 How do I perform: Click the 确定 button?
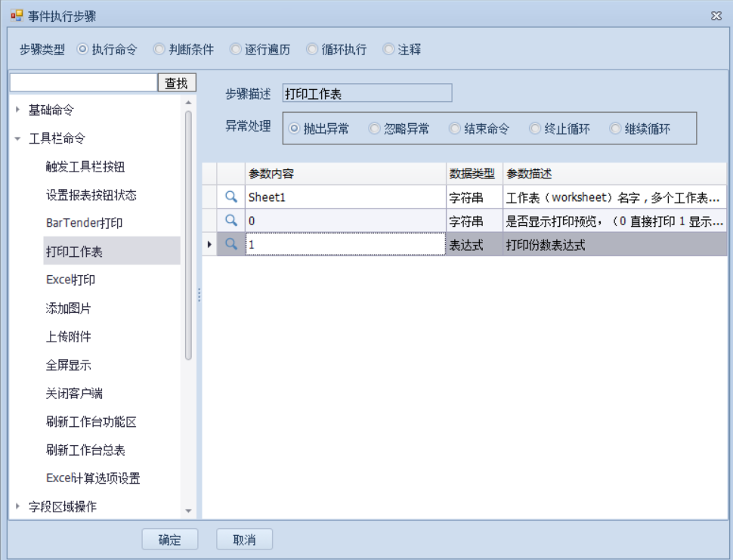pyautogui.click(x=170, y=540)
